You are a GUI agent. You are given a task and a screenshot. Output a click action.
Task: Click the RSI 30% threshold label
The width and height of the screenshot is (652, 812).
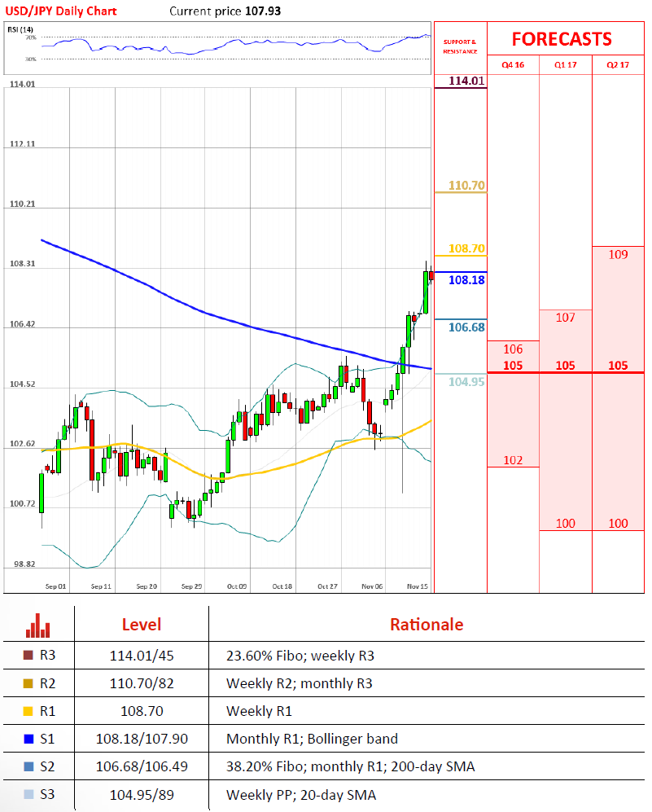(x=31, y=59)
